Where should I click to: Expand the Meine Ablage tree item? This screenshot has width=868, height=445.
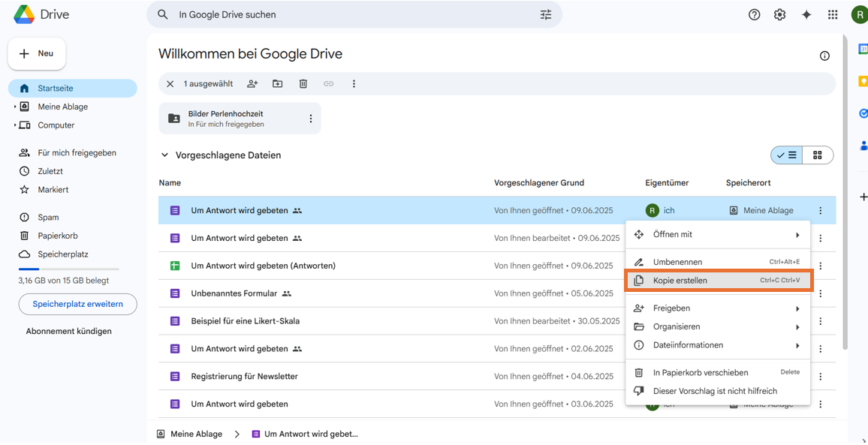[x=15, y=107]
